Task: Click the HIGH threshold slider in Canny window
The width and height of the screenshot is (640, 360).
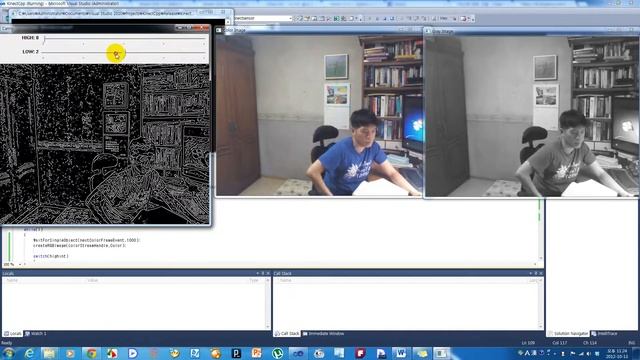Action: [x=124, y=38]
